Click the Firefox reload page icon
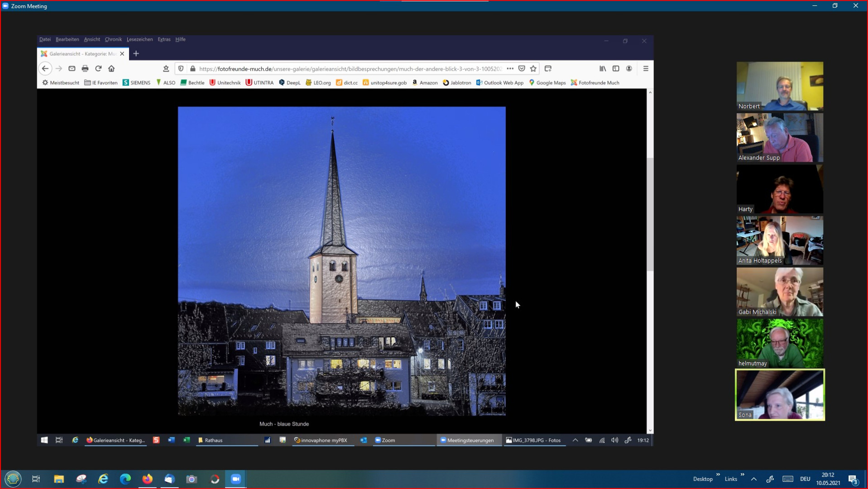The width and height of the screenshot is (868, 489). 98,68
